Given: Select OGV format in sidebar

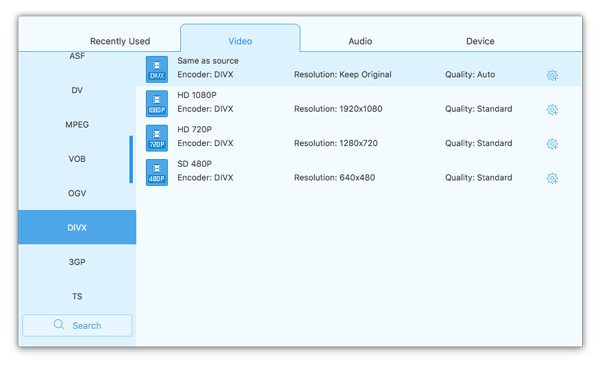Looking at the screenshot, I should tap(77, 193).
